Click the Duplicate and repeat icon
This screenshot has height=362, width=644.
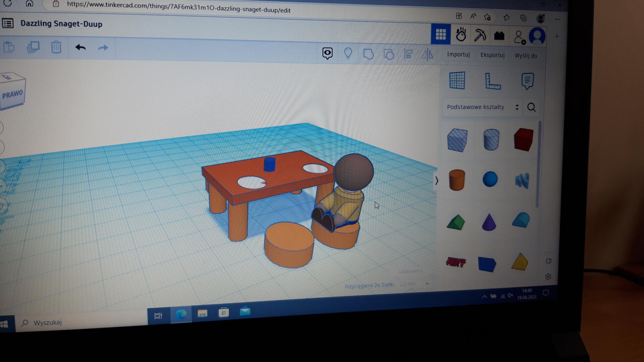pos(33,47)
